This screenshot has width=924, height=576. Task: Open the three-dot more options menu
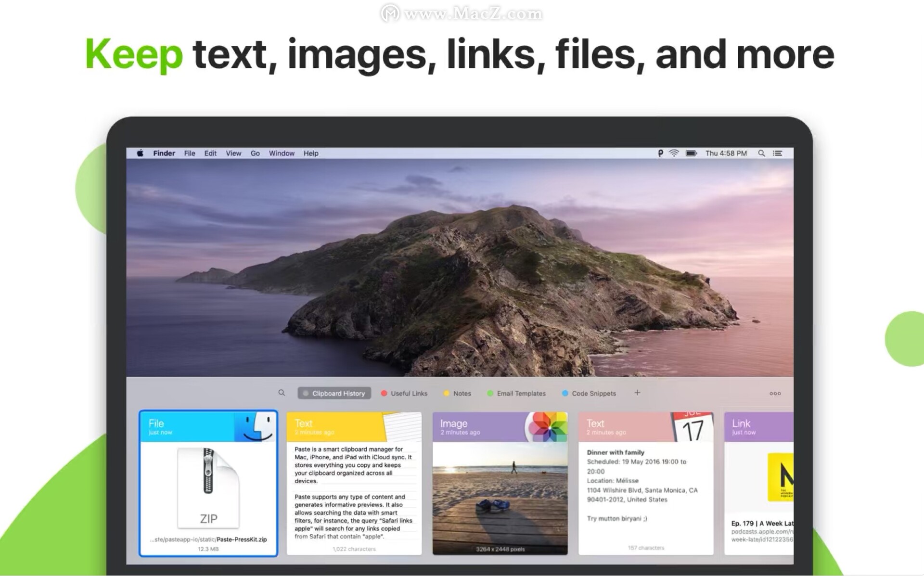click(775, 393)
